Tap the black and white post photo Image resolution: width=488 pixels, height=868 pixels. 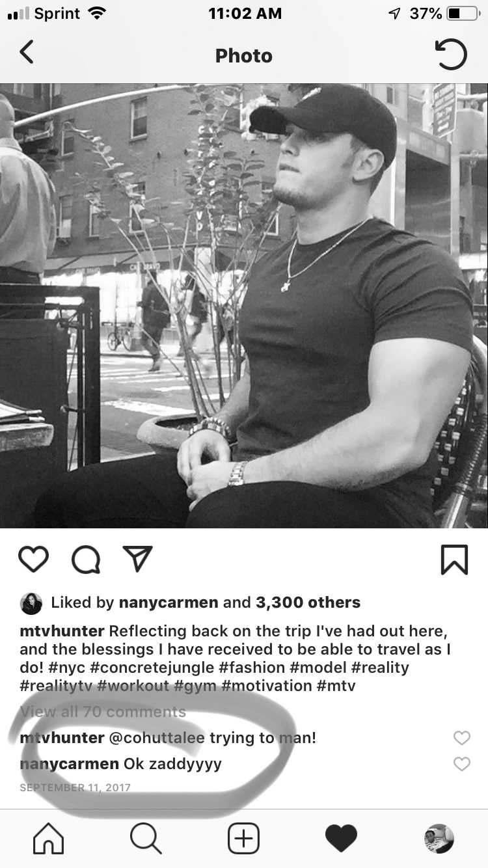244,306
